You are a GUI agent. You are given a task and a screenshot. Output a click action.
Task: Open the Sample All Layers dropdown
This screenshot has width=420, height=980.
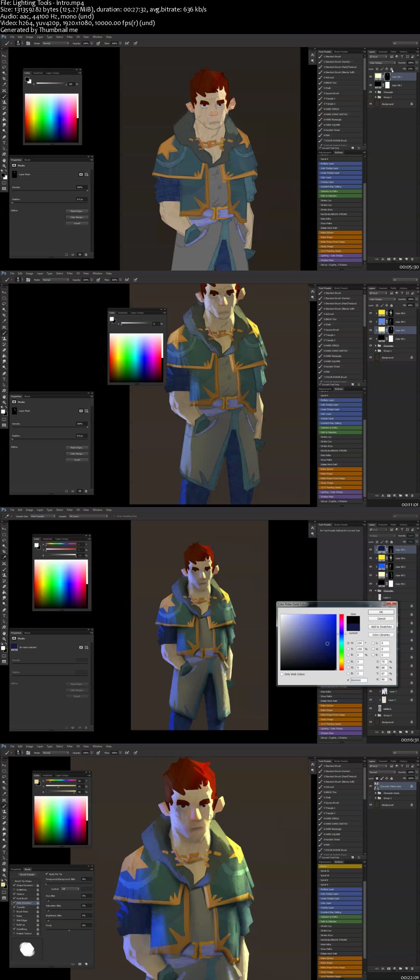pos(89,516)
